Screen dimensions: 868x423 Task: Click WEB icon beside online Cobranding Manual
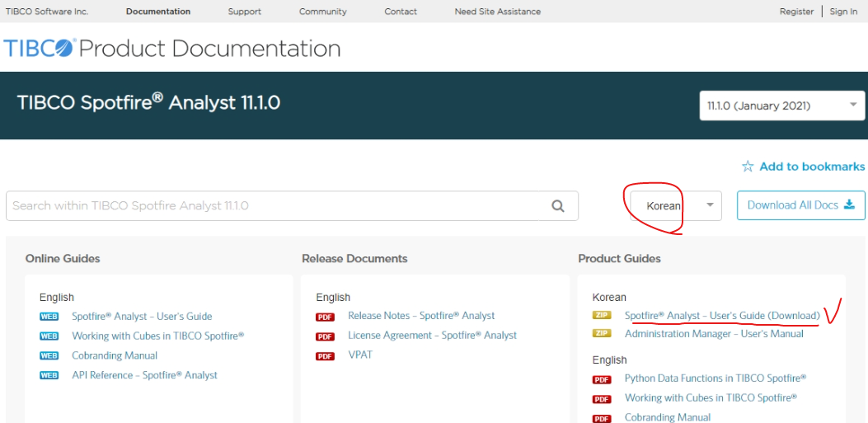49,355
